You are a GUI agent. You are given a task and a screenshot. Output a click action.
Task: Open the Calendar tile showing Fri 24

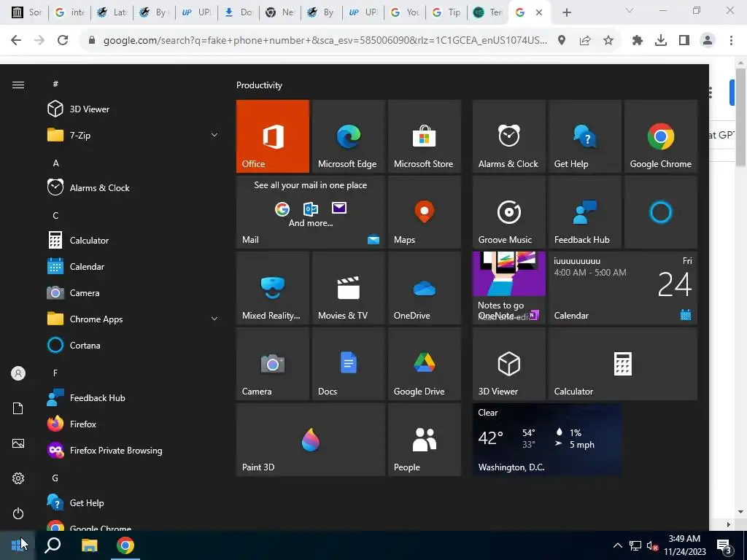point(623,287)
